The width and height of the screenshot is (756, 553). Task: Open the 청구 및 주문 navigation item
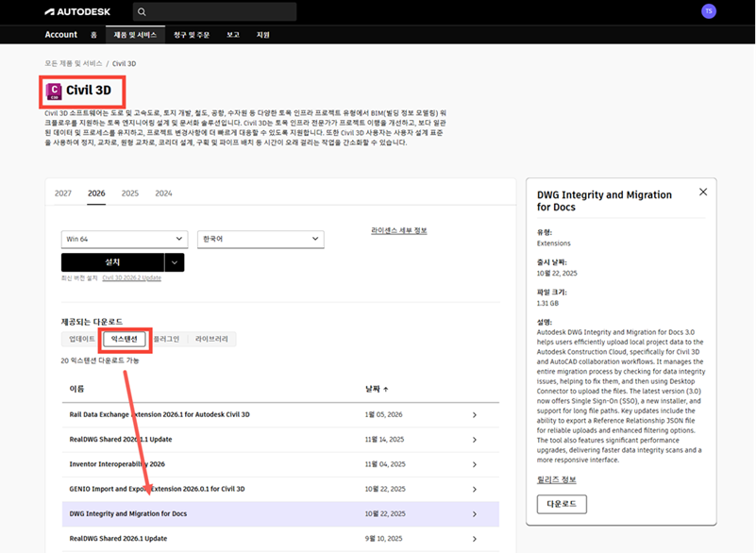tap(192, 35)
